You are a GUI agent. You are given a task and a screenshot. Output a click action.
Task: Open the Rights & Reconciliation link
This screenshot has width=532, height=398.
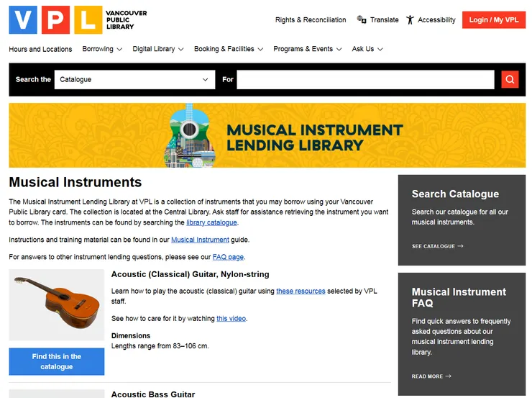[311, 19]
